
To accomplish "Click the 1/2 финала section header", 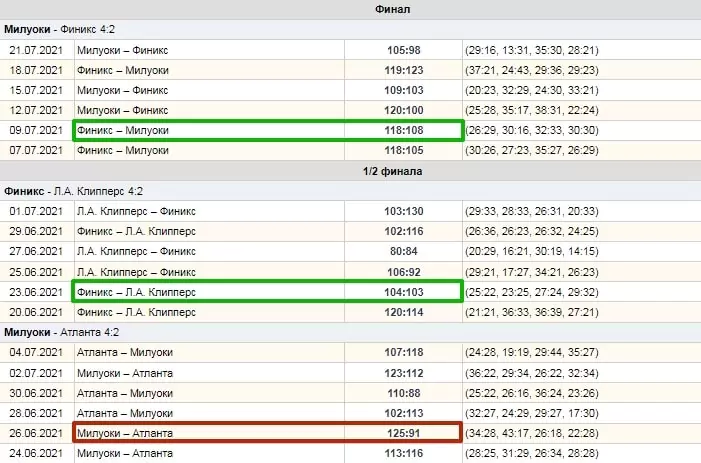I will tap(393, 171).
